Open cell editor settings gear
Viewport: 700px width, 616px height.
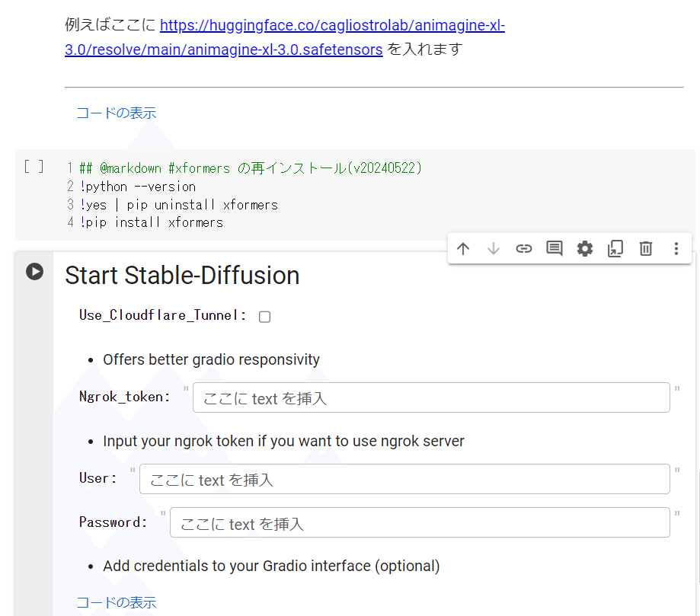[x=585, y=249]
